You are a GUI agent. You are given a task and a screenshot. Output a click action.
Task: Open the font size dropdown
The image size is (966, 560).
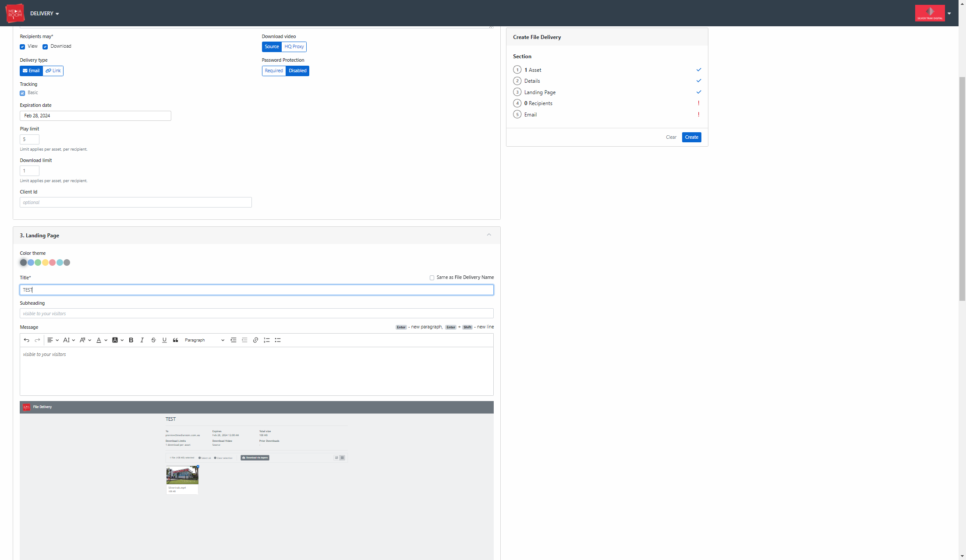tap(69, 340)
